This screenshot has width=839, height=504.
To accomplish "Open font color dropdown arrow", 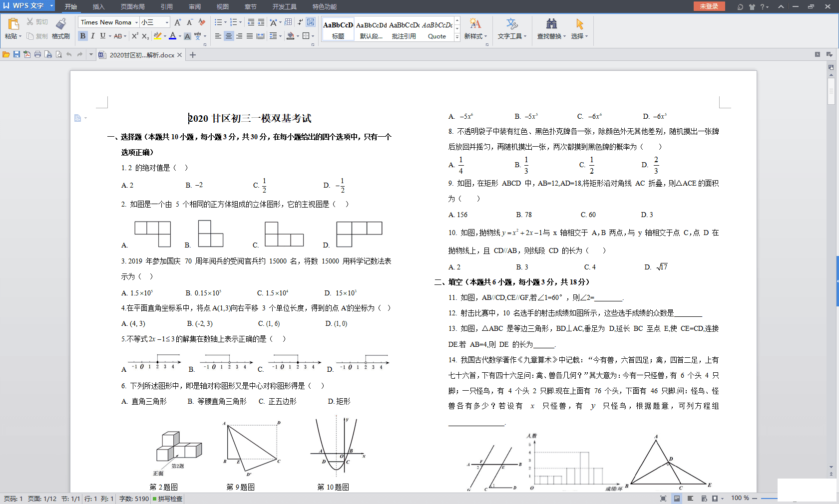I will tap(180, 36).
